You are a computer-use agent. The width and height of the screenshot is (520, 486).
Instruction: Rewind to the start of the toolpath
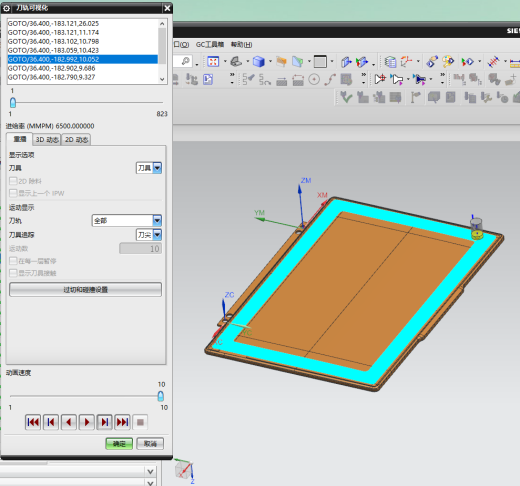tap(33, 422)
